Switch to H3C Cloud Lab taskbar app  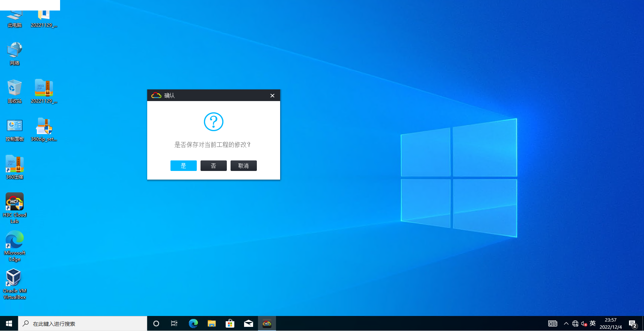click(267, 323)
